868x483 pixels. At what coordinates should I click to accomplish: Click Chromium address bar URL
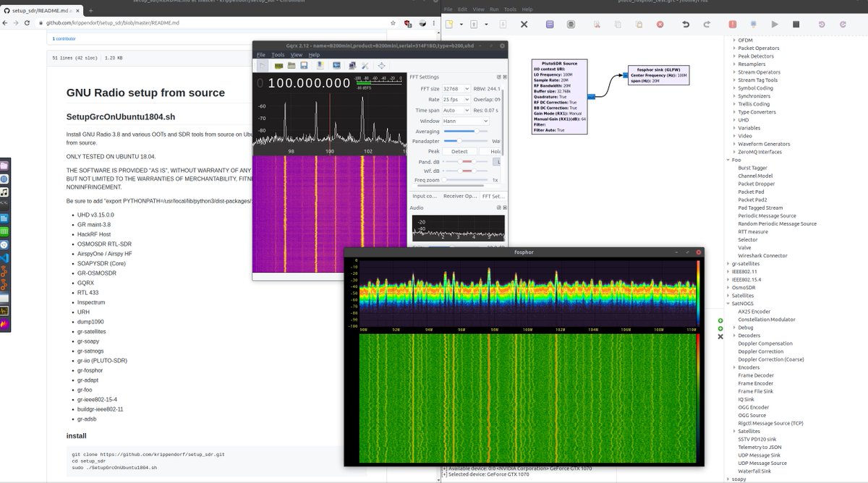tap(113, 23)
